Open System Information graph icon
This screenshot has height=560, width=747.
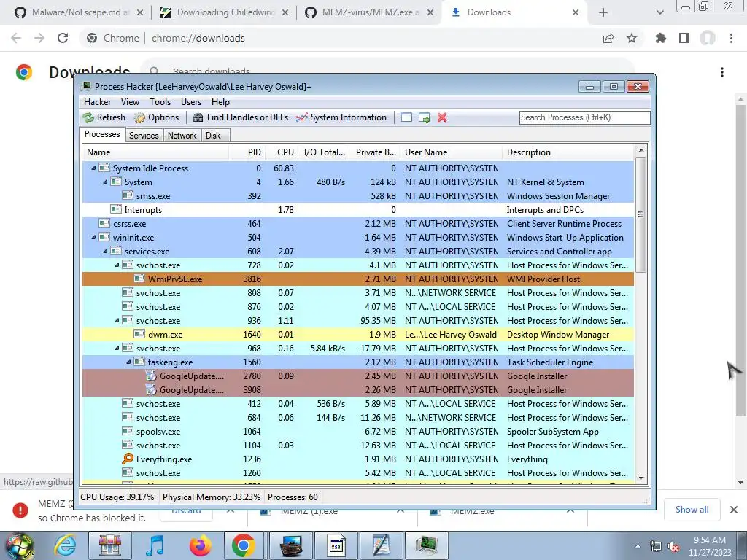coord(301,117)
